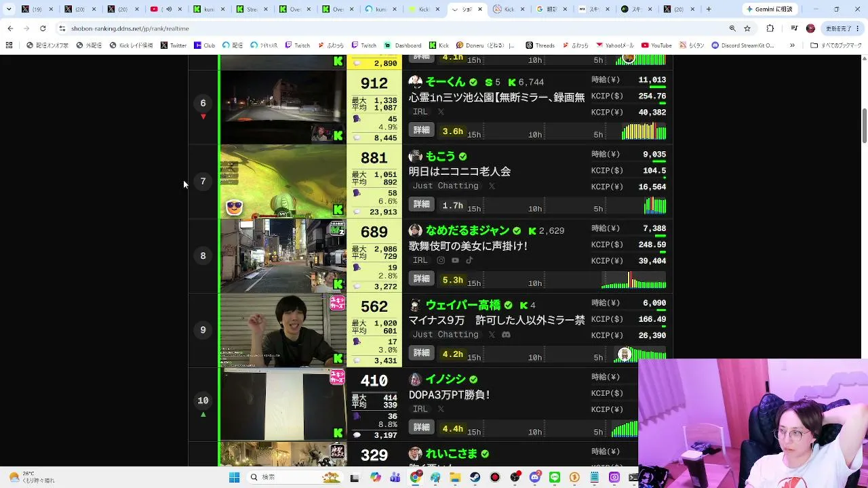Open File Explorer from taskbar
The image size is (868, 488).
pos(455,477)
